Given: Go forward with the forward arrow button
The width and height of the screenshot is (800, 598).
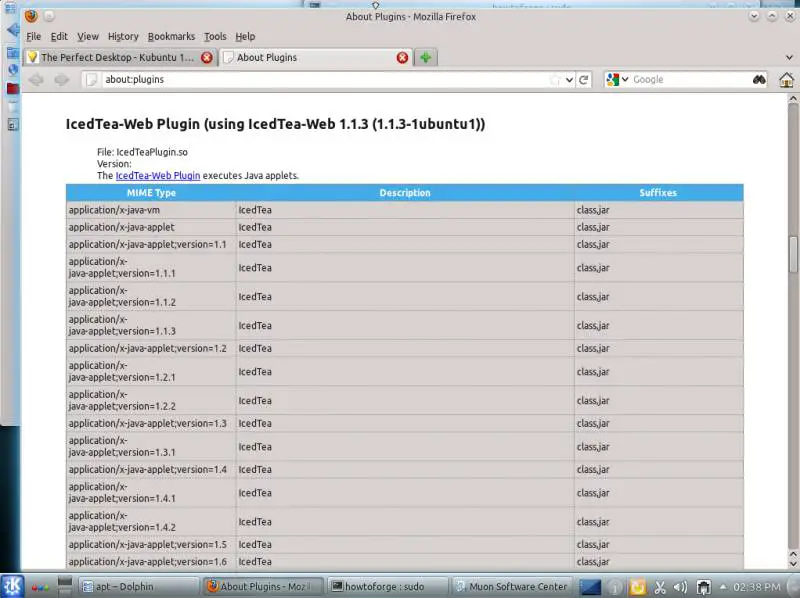Looking at the screenshot, I should pos(62,80).
